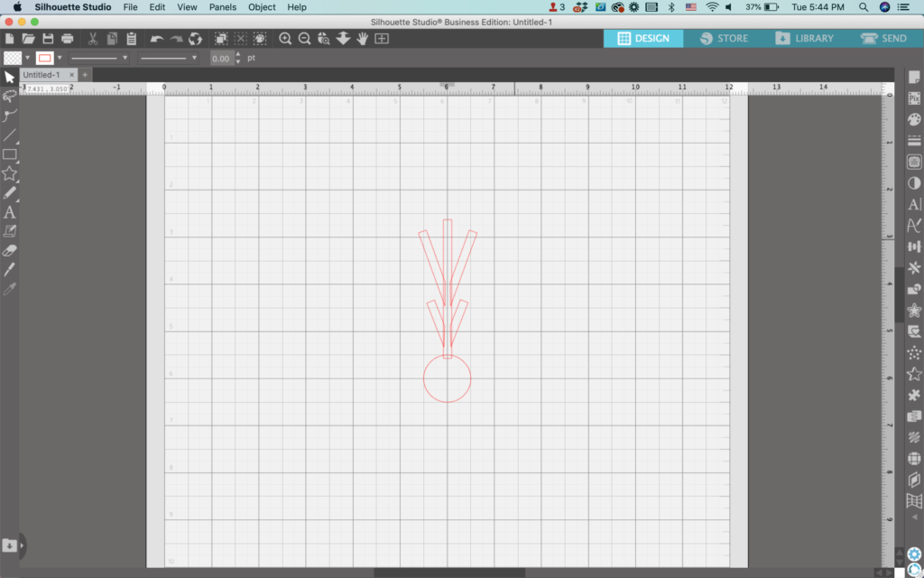Open the Pix pixel scan panel
The height and width of the screenshot is (578, 924).
pos(914,98)
